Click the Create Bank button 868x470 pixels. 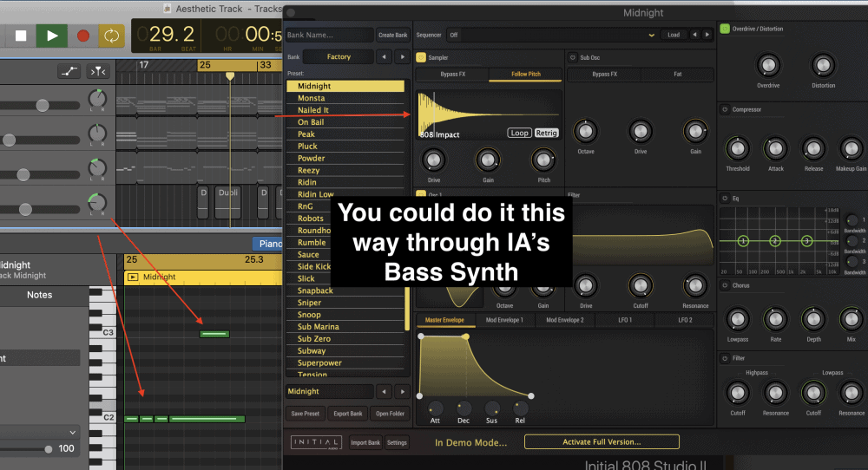coord(392,35)
